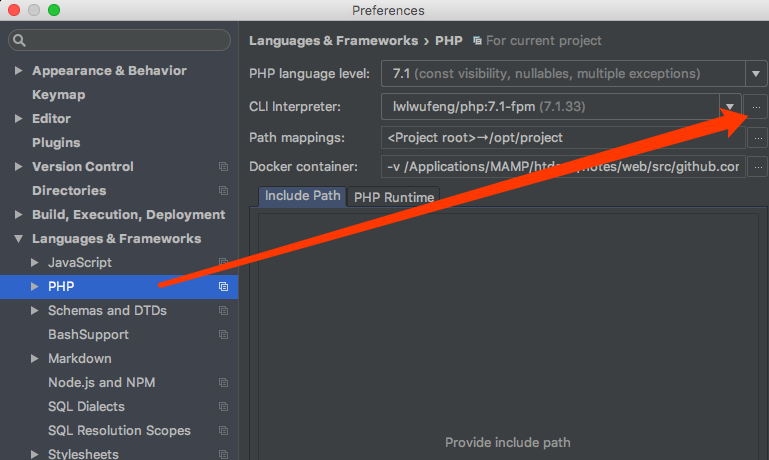Click the Path mappings ellipsis button
Screen dimensions: 769x460
(x=757, y=137)
